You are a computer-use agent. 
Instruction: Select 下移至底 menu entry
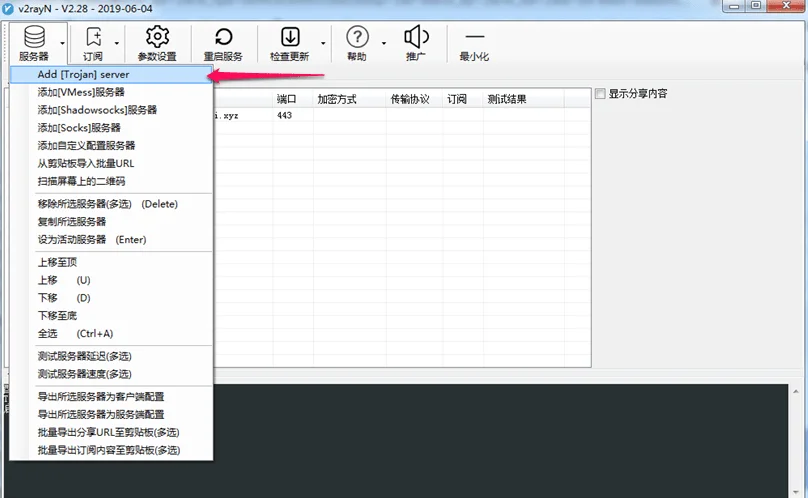[111, 316]
